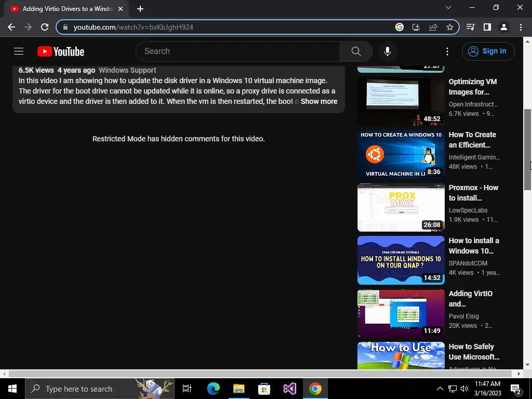Open Adding VirtIO and video title

tap(470, 299)
